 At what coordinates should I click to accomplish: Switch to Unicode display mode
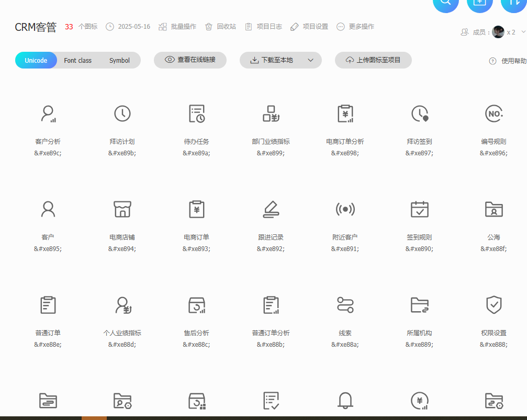point(36,61)
